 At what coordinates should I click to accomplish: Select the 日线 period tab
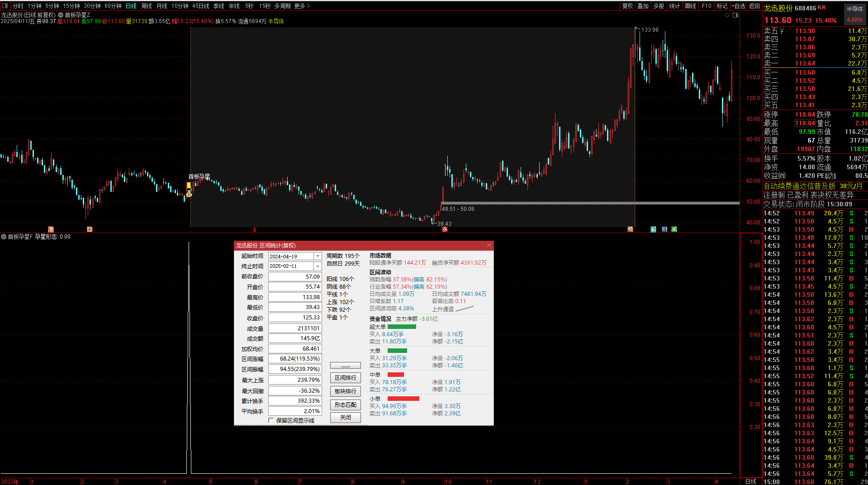coord(131,6)
